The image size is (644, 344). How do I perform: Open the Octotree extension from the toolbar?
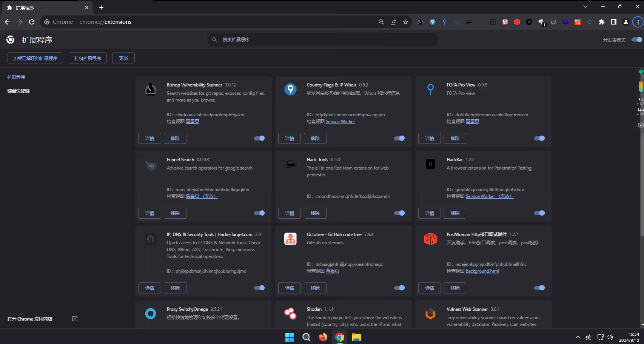coord(505,22)
